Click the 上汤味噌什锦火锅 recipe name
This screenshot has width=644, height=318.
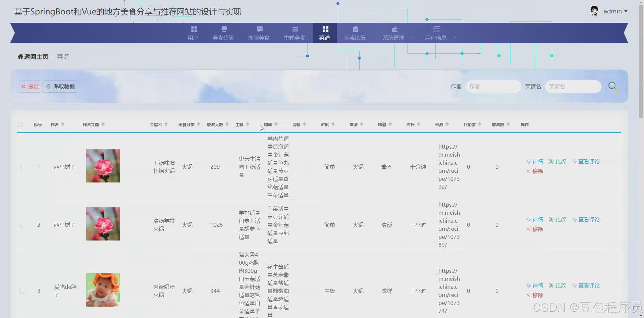click(164, 167)
